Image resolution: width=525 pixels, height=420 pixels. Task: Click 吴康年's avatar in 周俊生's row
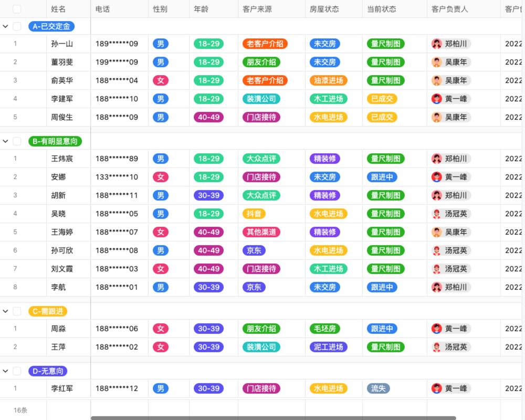coord(437,117)
